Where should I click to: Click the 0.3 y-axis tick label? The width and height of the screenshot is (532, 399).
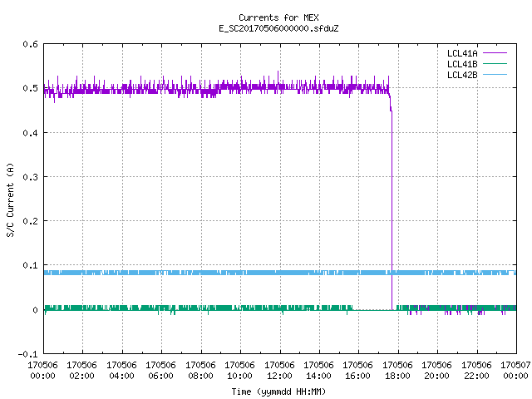pos(30,177)
